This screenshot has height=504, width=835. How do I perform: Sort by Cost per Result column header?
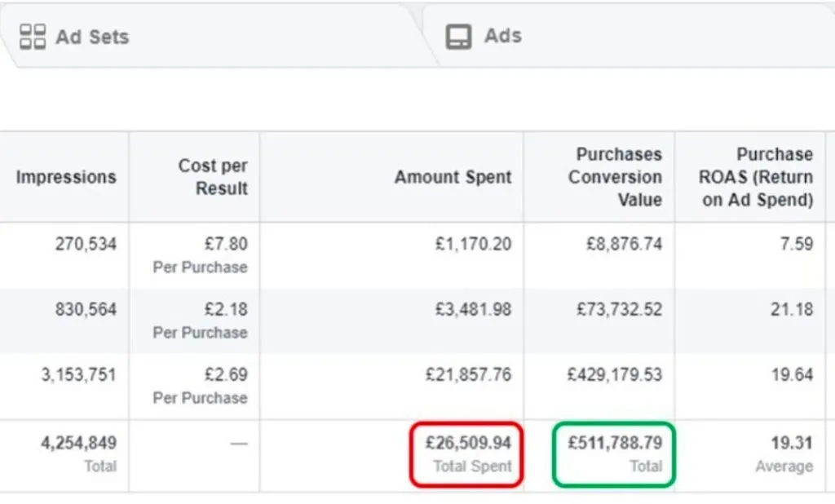coord(213,177)
